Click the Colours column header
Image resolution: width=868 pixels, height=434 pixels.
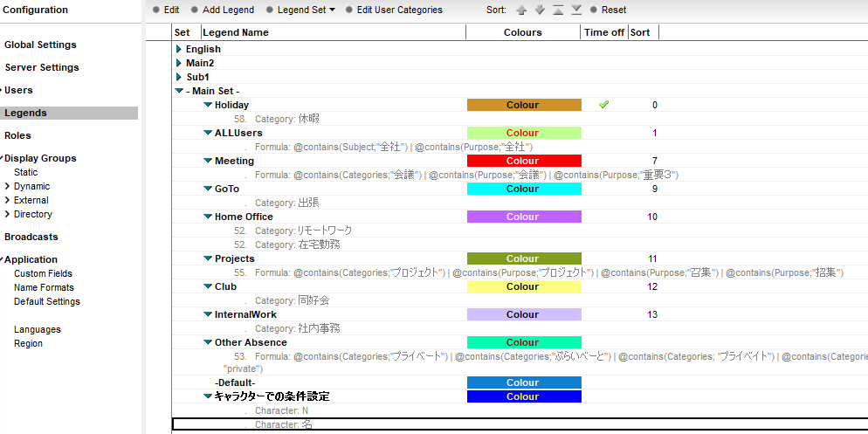523,32
